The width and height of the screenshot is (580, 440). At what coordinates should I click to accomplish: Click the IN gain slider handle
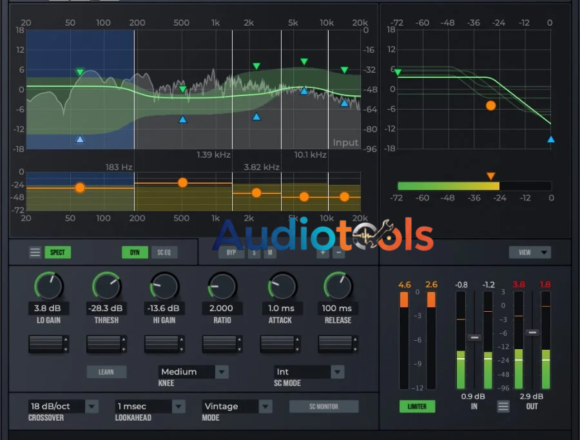[474, 338]
